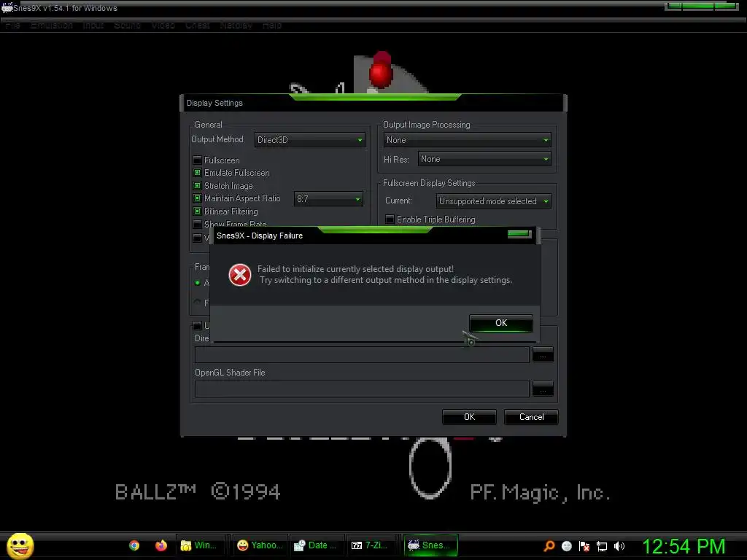Viewport: 747px width, 560px height.
Task: Click OK in the Display Failure dialog
Action: pos(501,323)
